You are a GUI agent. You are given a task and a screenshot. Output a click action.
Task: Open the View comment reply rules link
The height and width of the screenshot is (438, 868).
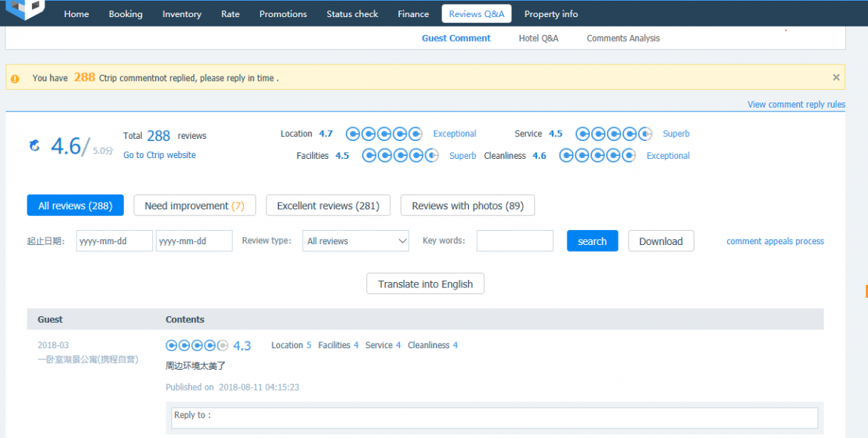tap(796, 104)
